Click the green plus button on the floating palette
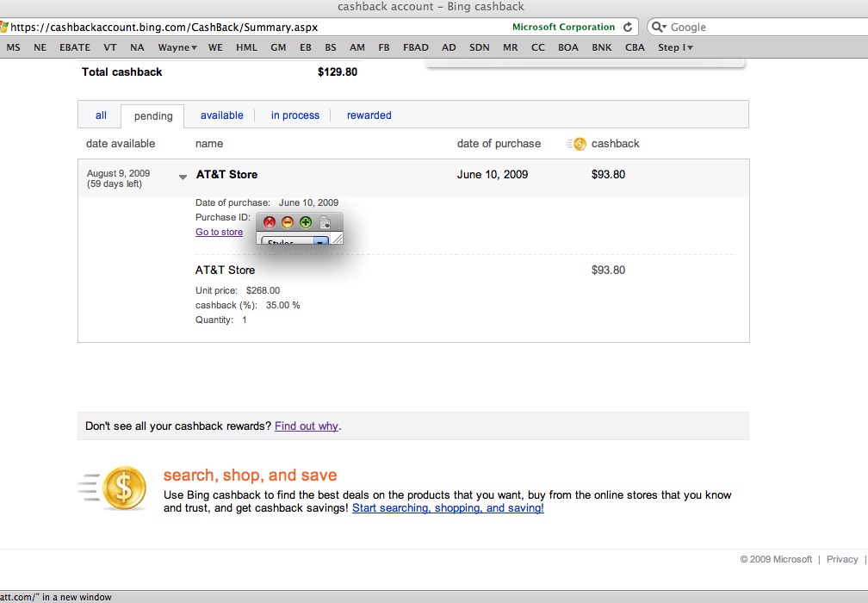The height and width of the screenshot is (603, 868). coord(306,222)
